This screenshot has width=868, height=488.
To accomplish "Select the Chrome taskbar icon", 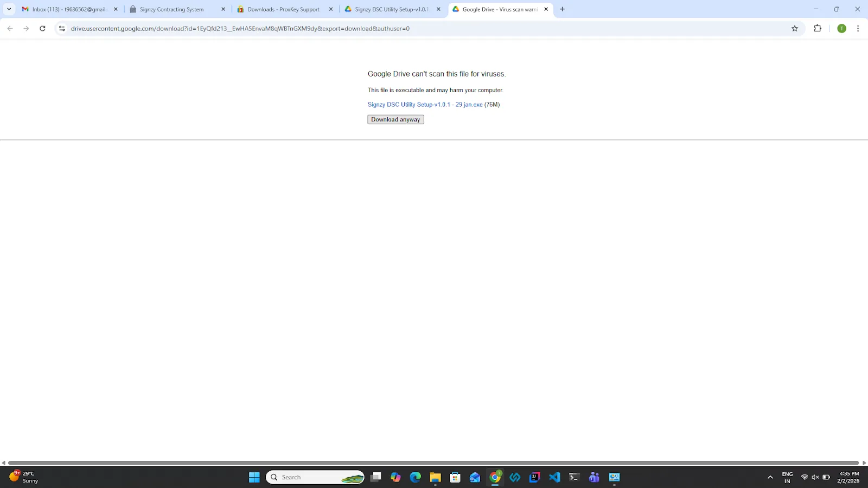I will (495, 477).
